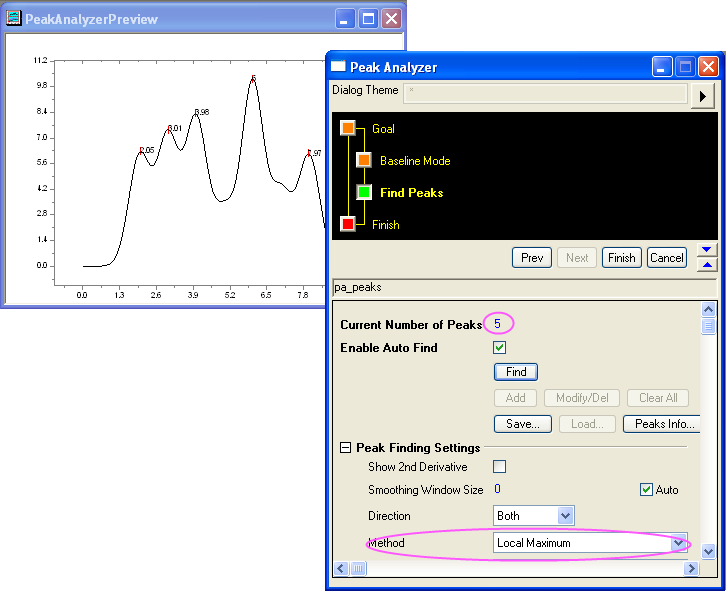Click the orange Goal step icon
This screenshot has width=726, height=591.
click(x=348, y=128)
